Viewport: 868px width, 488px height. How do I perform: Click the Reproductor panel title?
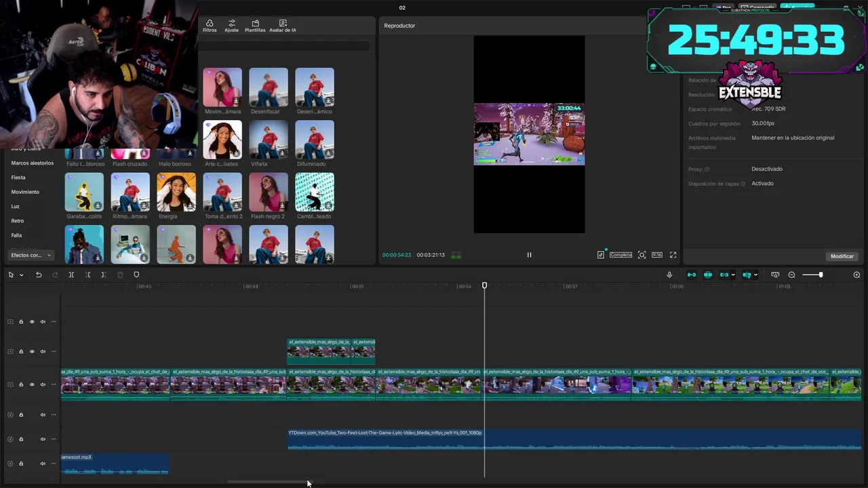[x=399, y=26]
